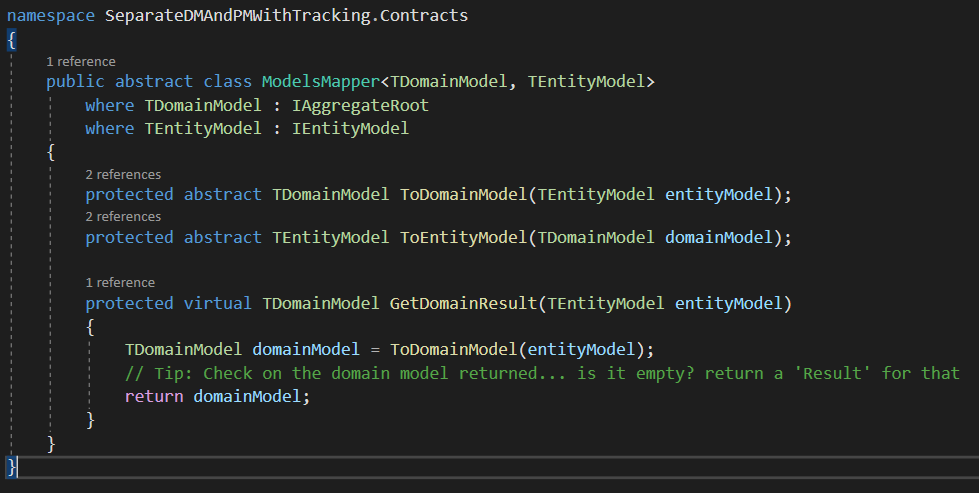Click the highlighted closing namespace brace
Image resolution: width=979 pixels, height=493 pixels.
tap(11, 467)
